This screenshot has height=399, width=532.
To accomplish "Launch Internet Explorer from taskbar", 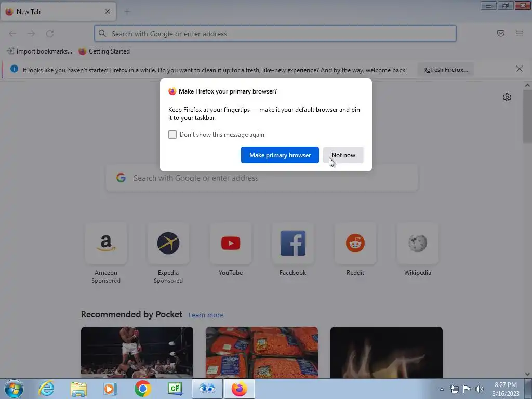I will click(x=46, y=389).
